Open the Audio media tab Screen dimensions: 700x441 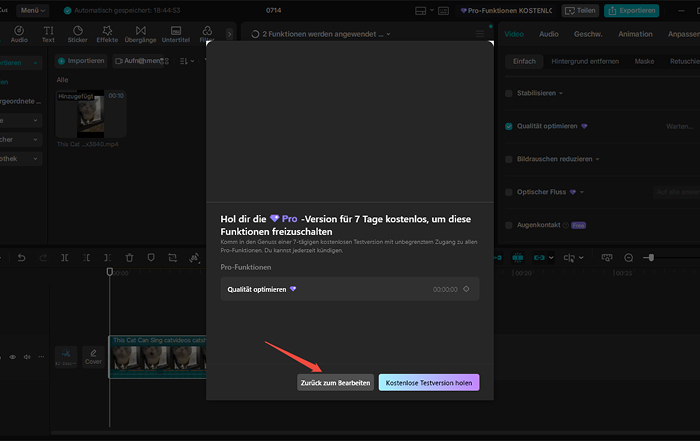(19, 34)
